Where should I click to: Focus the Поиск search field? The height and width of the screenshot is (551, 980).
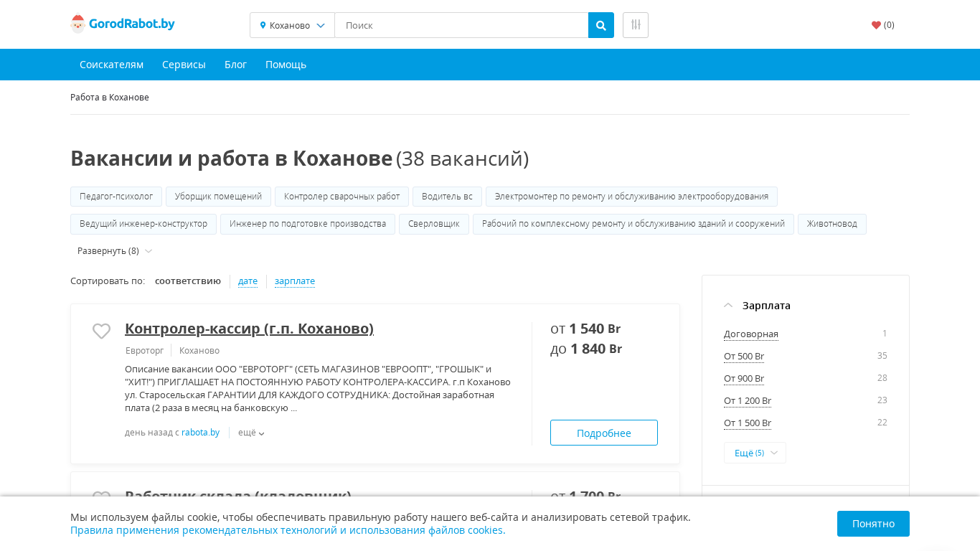(461, 25)
